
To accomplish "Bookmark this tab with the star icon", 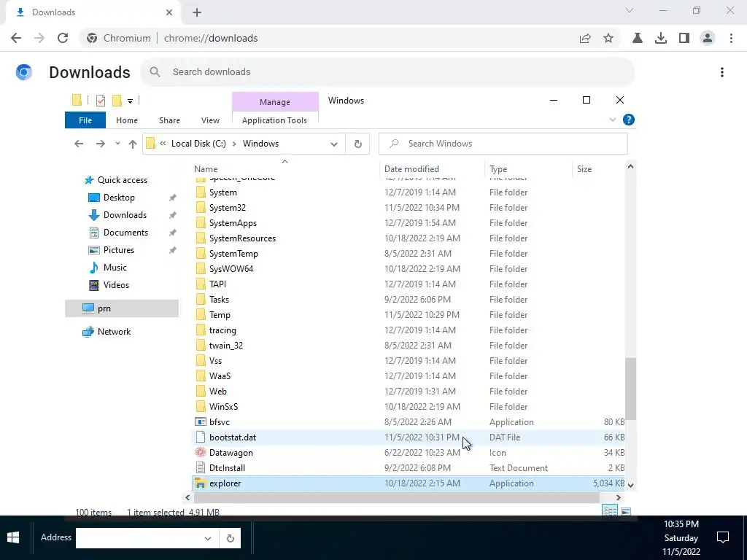I will click(x=608, y=38).
